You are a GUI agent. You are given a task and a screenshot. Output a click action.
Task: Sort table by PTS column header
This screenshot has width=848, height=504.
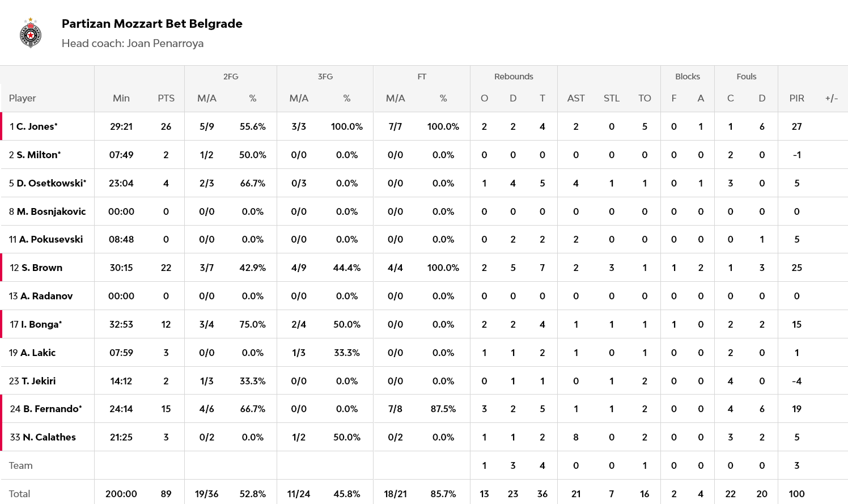click(x=166, y=98)
